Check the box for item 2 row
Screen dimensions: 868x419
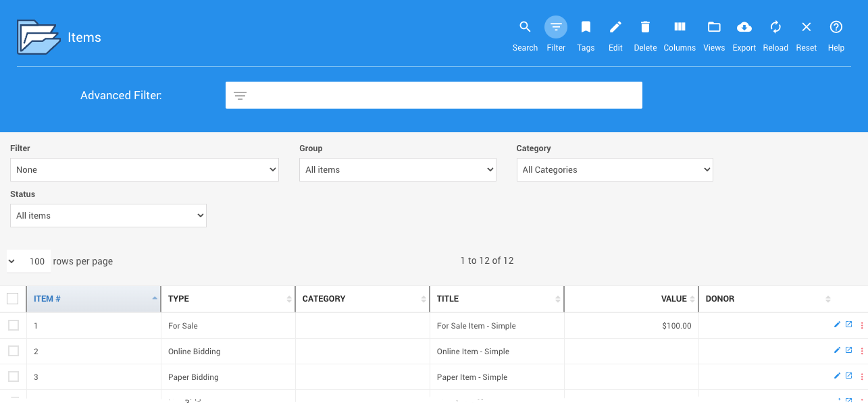click(14, 351)
